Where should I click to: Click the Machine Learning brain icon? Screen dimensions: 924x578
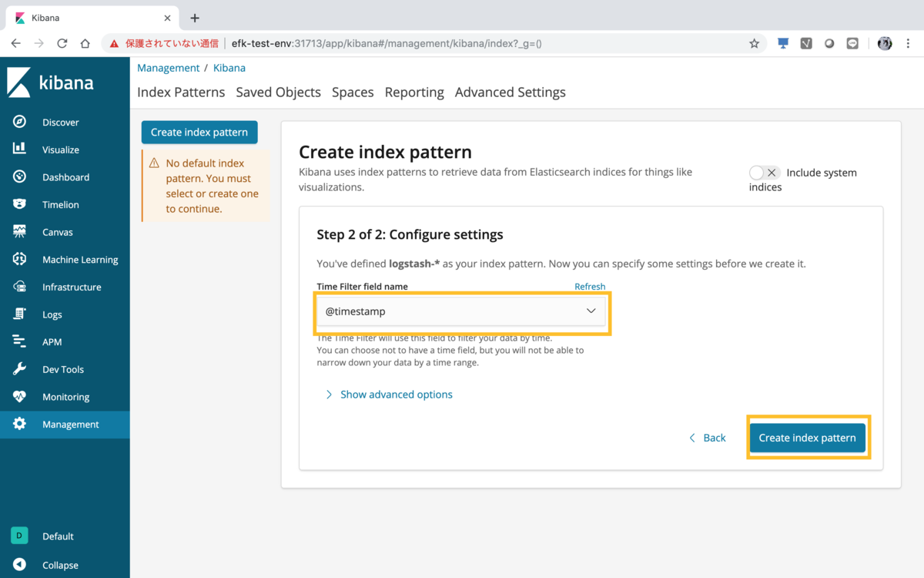tap(19, 259)
